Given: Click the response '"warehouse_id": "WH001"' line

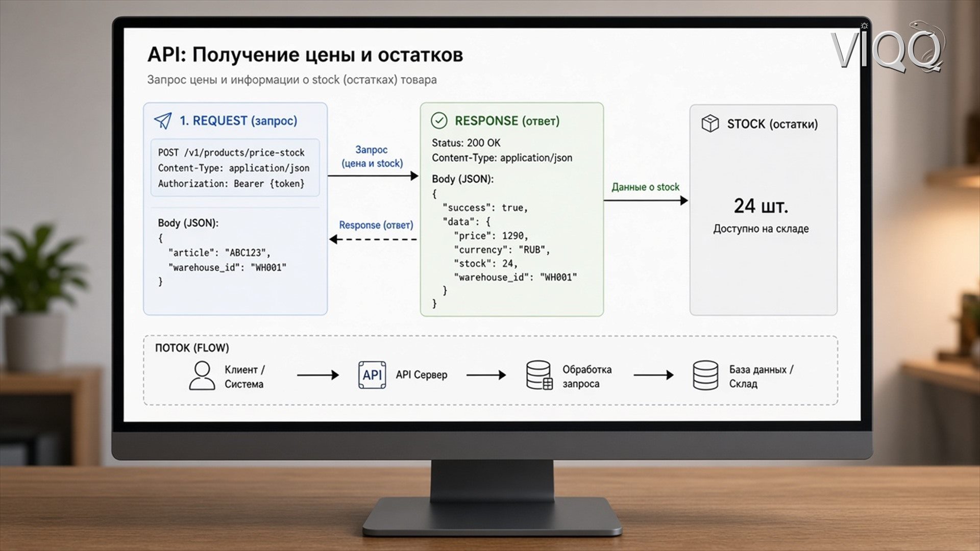Looking at the screenshot, I should (x=516, y=278).
